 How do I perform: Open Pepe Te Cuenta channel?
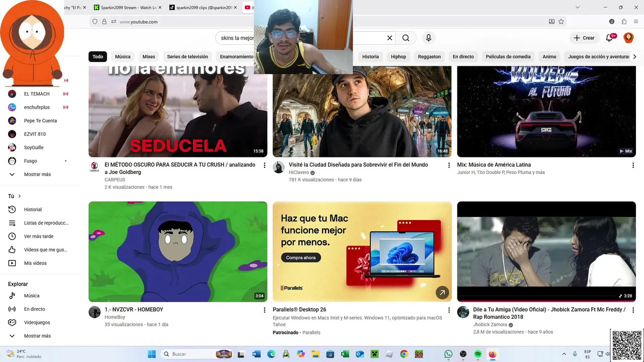point(40,121)
